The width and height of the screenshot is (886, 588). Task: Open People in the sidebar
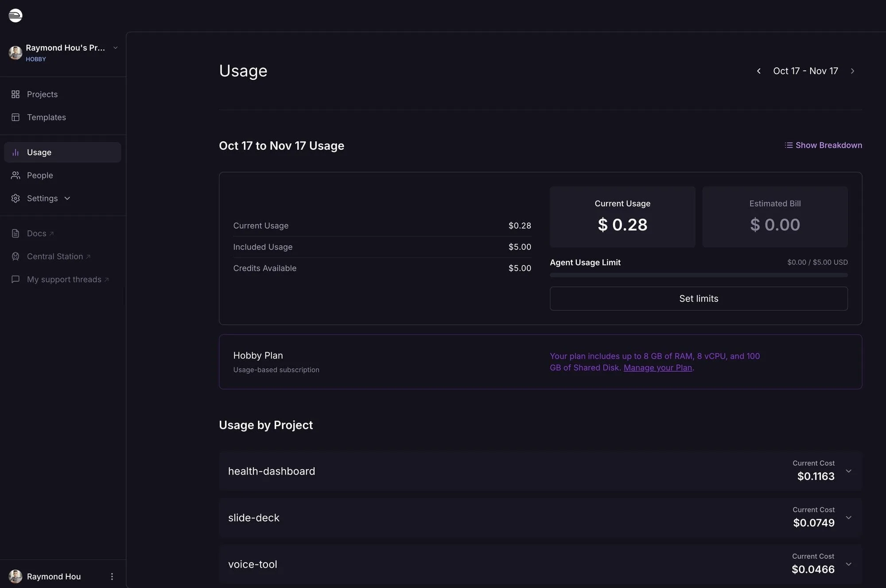click(62, 175)
